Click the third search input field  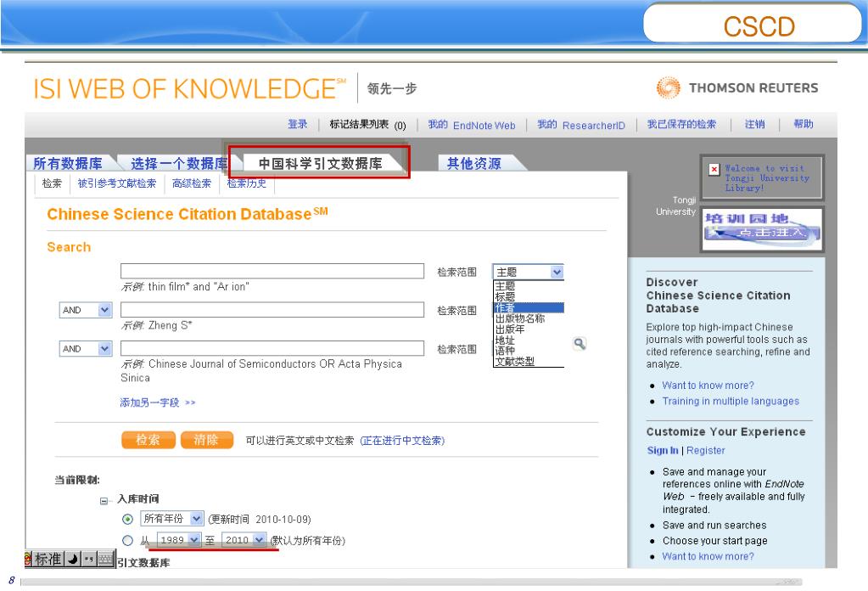click(x=272, y=348)
